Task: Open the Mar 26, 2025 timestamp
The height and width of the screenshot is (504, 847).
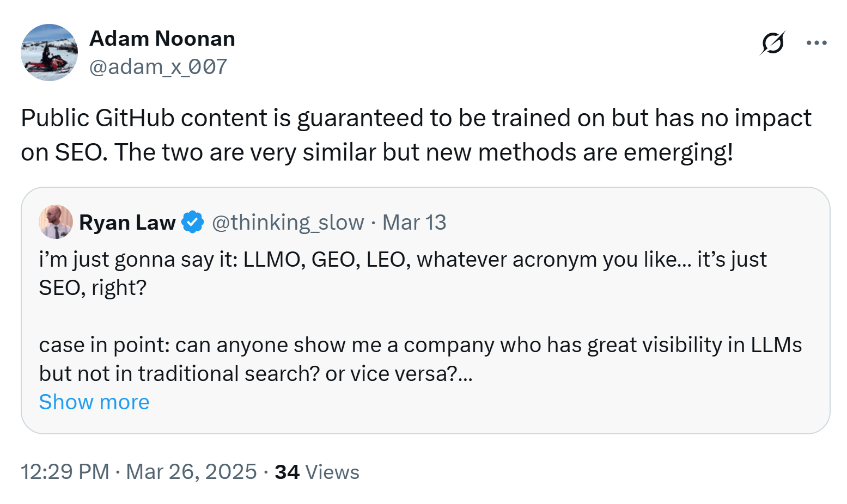Action: tap(139, 471)
